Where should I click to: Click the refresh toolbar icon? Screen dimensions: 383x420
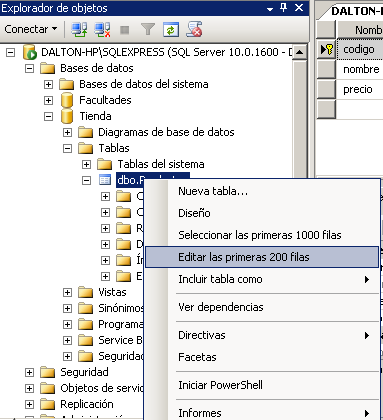[x=171, y=30]
